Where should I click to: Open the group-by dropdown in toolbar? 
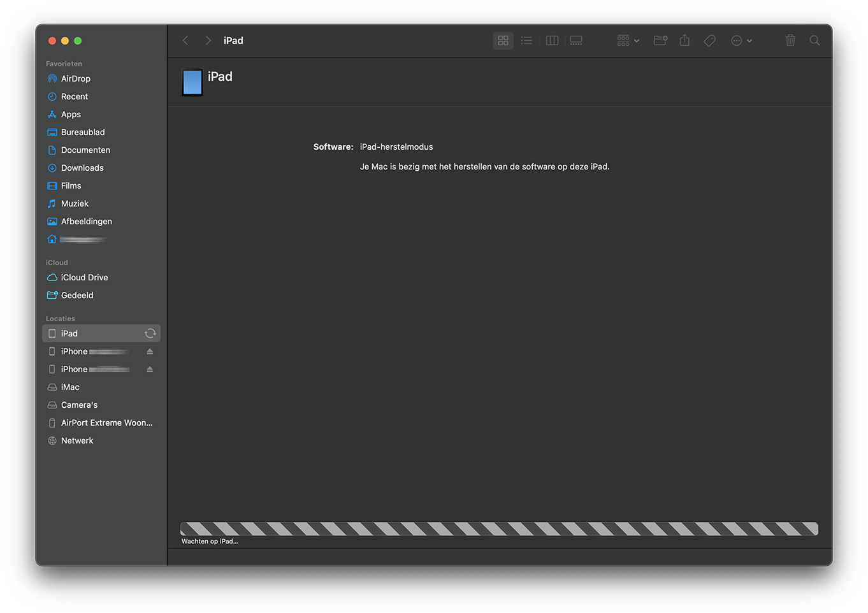click(x=628, y=40)
